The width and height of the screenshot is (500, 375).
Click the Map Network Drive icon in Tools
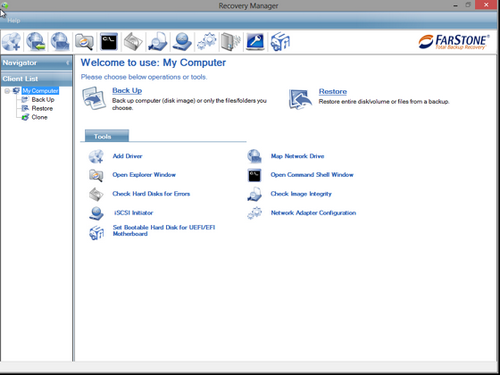254,156
